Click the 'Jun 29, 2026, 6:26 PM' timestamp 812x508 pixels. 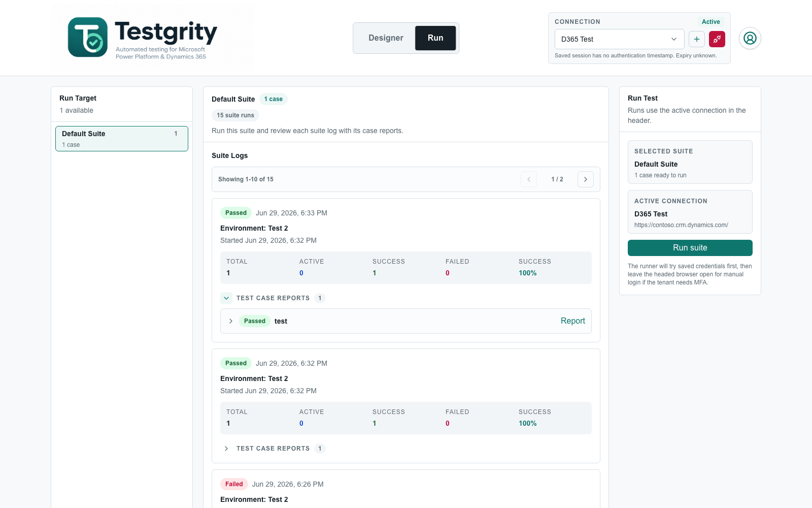click(288, 484)
